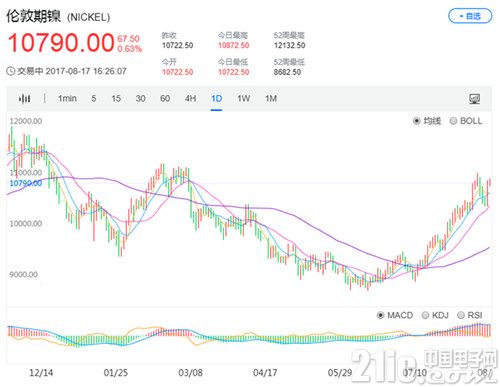Click the 52-week high value 12132.50

click(290, 45)
